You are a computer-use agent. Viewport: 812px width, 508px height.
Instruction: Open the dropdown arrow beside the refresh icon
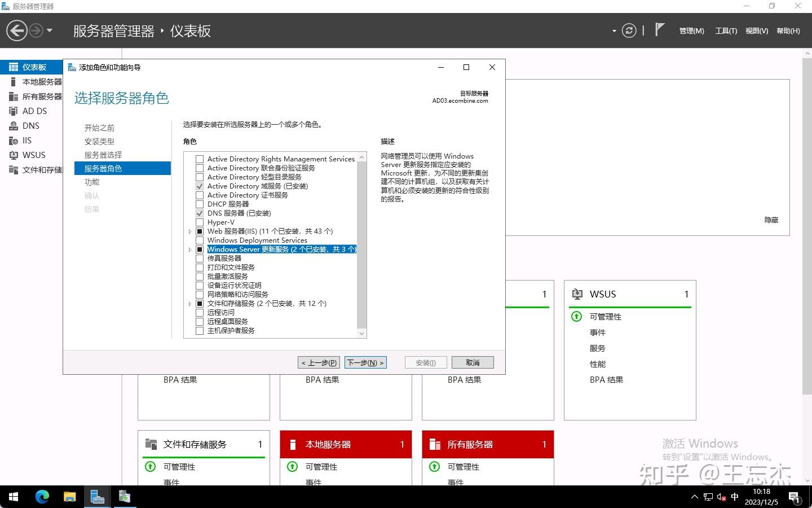614,31
